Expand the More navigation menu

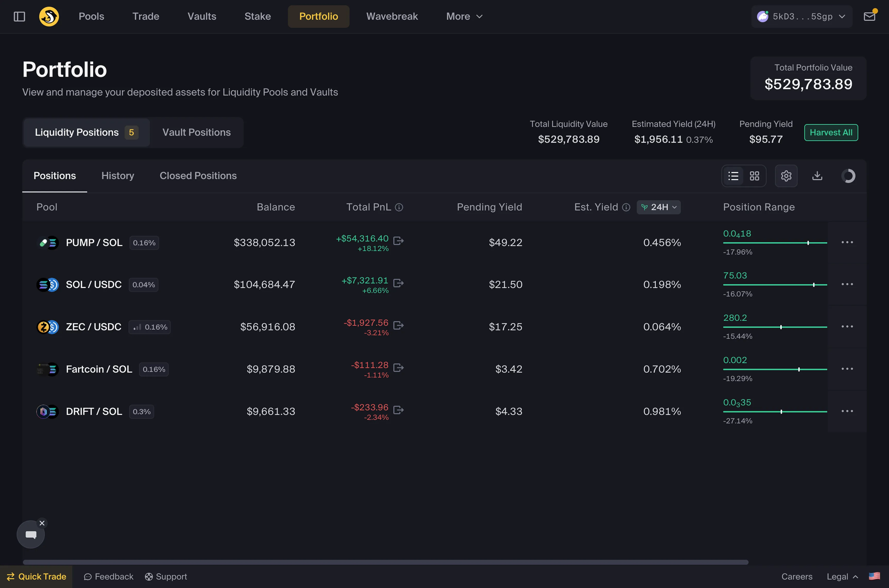(x=464, y=16)
